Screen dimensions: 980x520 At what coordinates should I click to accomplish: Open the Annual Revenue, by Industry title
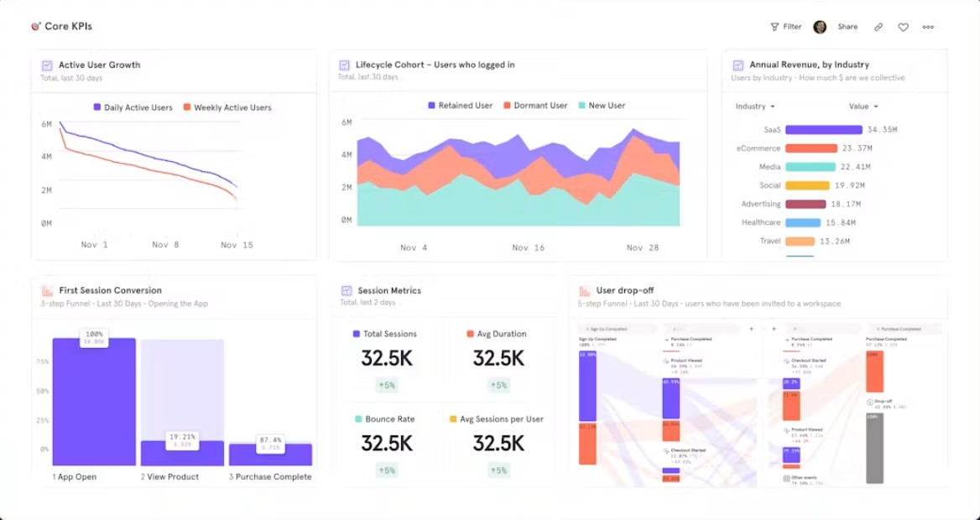810,65
